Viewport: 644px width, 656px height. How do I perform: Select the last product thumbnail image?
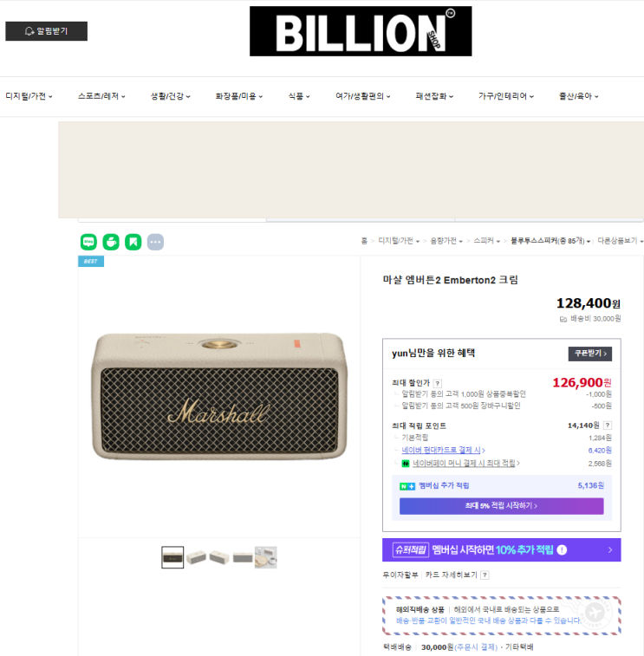tap(266, 557)
